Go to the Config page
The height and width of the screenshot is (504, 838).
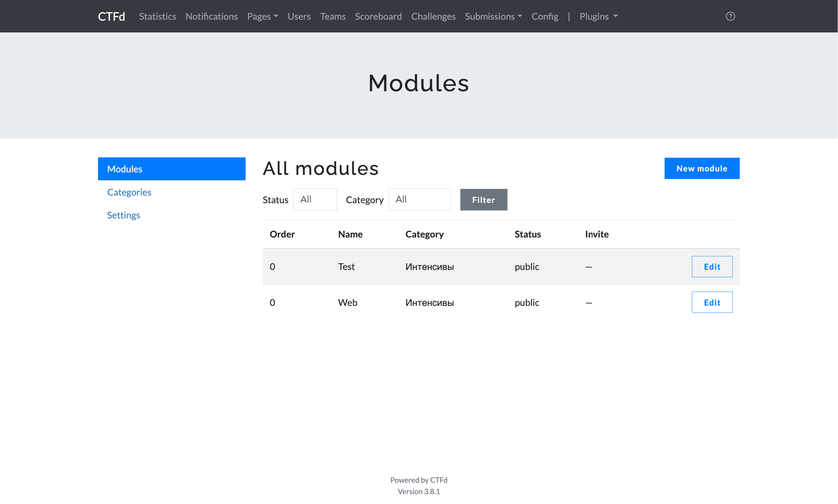point(544,16)
